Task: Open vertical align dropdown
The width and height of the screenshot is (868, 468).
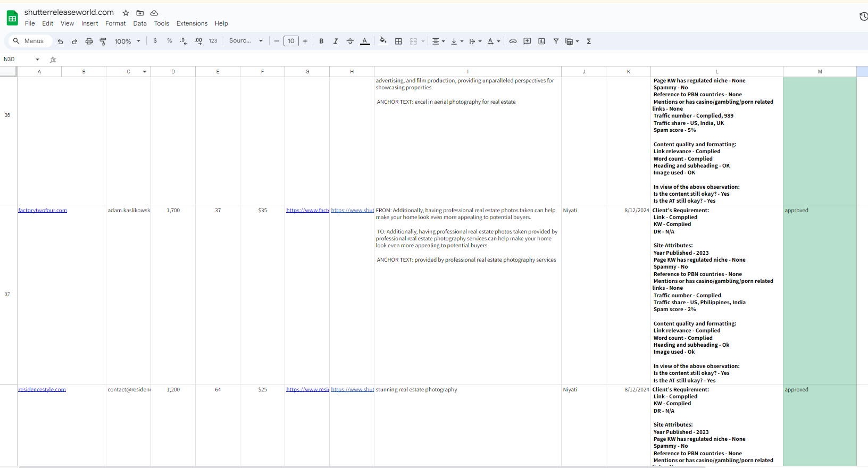Action: pos(457,41)
